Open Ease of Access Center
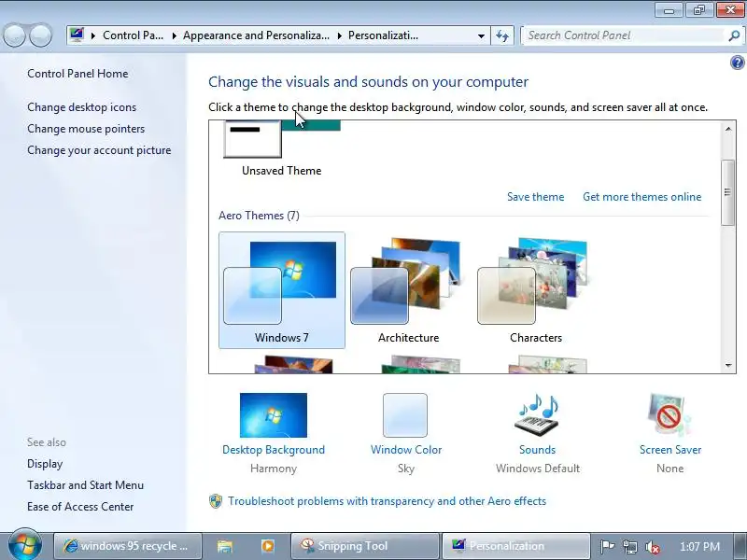Image resolution: width=747 pixels, height=560 pixels. (x=80, y=507)
